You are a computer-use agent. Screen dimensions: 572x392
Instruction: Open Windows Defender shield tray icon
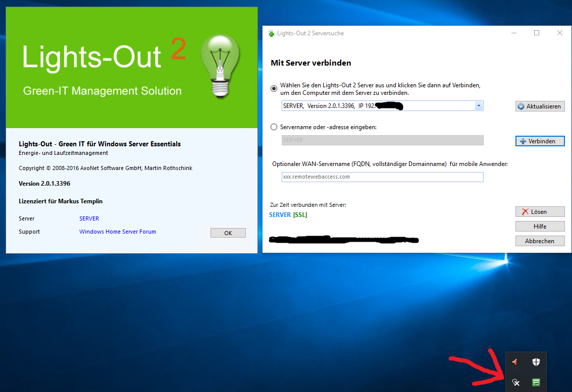[x=536, y=362]
